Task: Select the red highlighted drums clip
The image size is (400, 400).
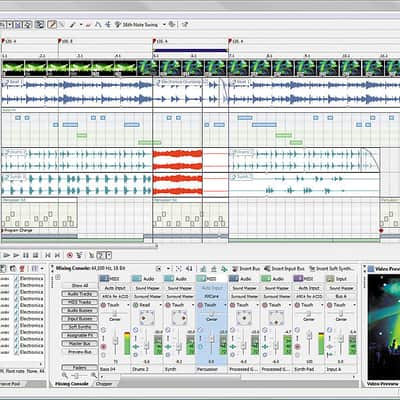Action: [x=178, y=160]
